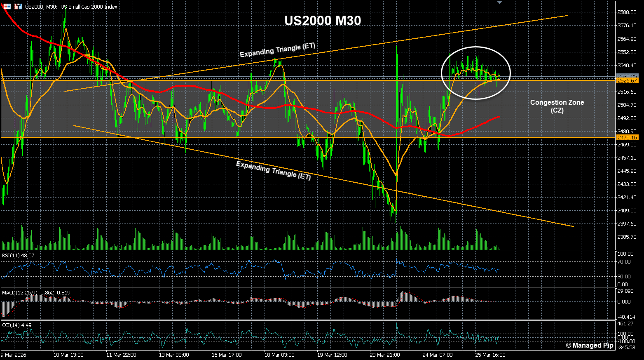644x360 pixels.
Task: Click the '20 Mar 21:00' time label
Action: click(385, 355)
